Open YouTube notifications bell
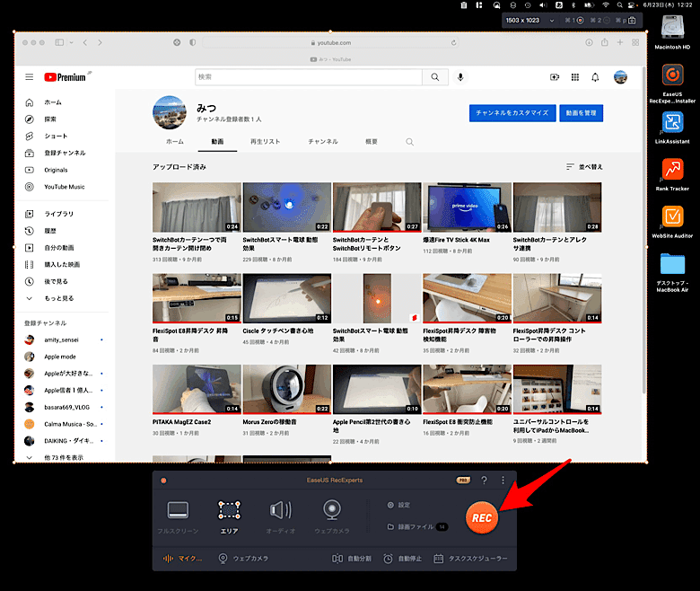The height and width of the screenshot is (591, 700). pos(595,77)
